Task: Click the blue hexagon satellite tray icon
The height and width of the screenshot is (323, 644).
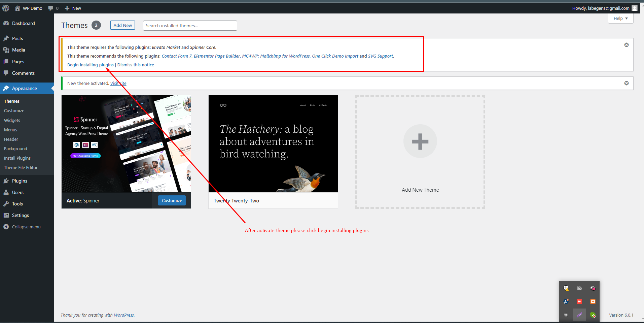Action: (566, 301)
